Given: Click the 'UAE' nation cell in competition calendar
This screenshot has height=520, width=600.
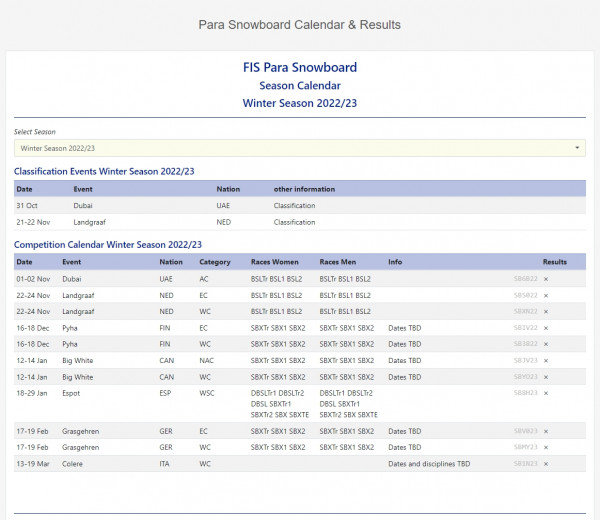Looking at the screenshot, I should click(166, 279).
